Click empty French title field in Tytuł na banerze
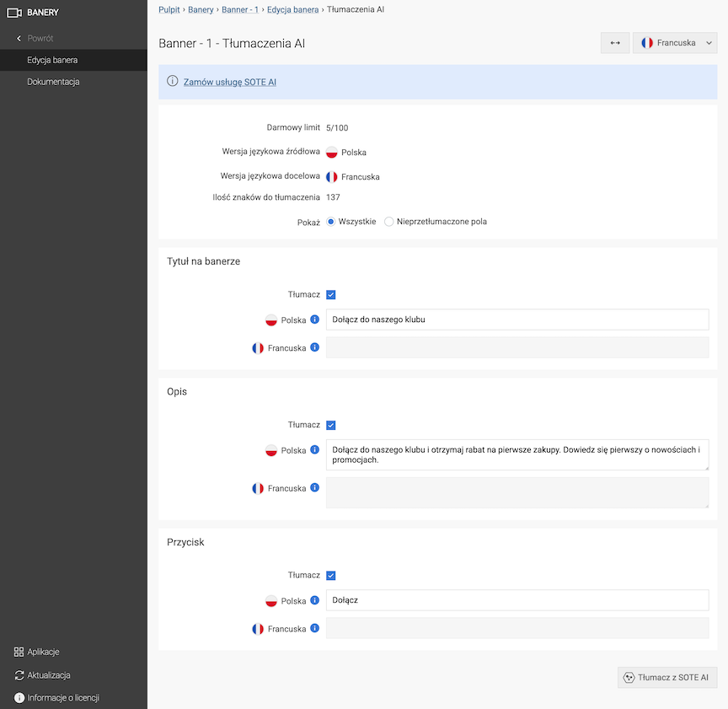728x709 pixels. (x=517, y=347)
